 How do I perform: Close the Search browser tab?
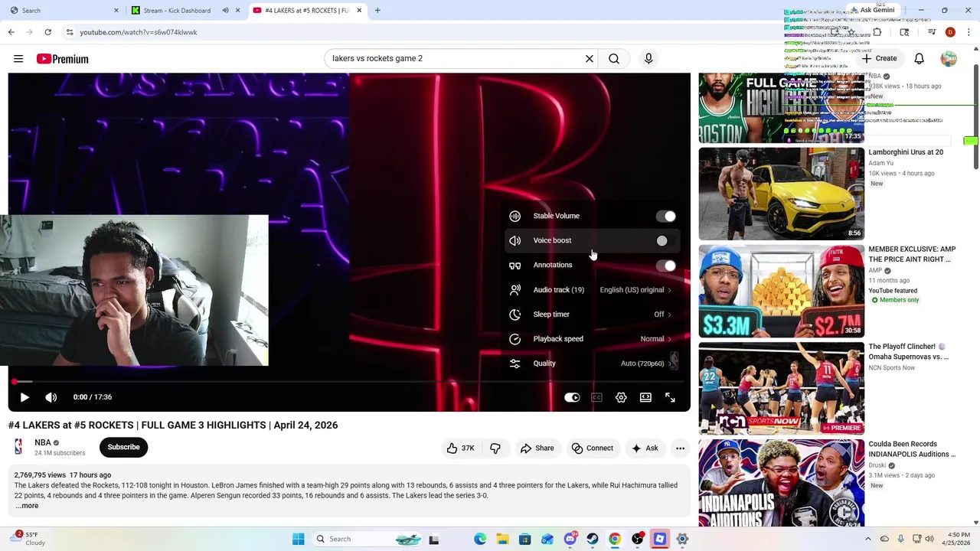(x=116, y=11)
